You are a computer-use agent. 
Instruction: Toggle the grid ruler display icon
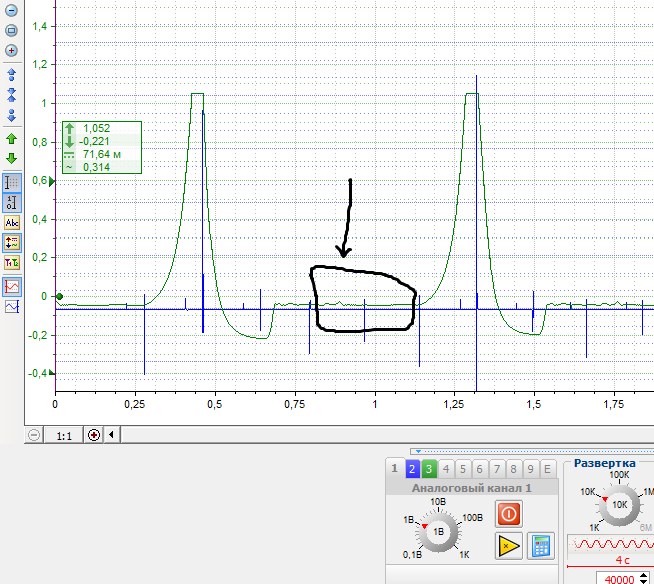coord(12,182)
